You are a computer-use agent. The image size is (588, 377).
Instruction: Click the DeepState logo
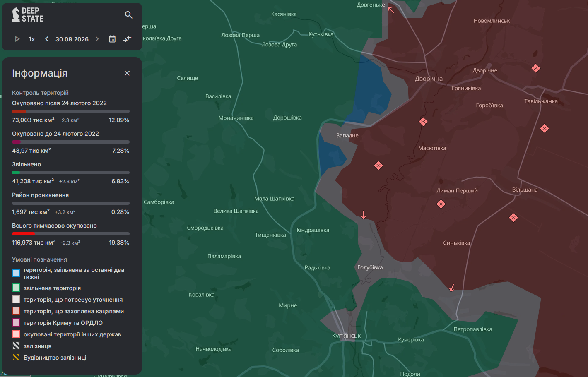point(28,15)
